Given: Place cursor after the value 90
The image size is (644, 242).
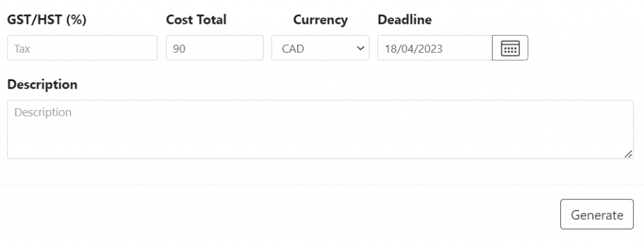Looking at the screenshot, I should [186, 49].
